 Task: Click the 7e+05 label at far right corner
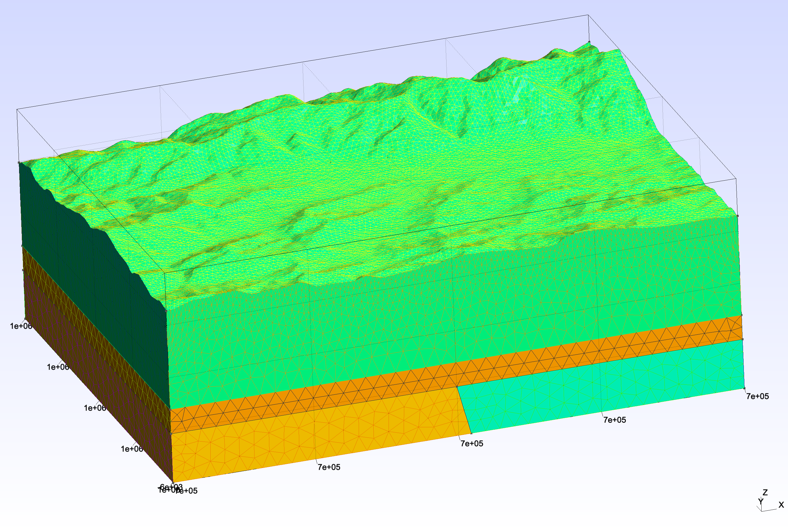pos(758,396)
